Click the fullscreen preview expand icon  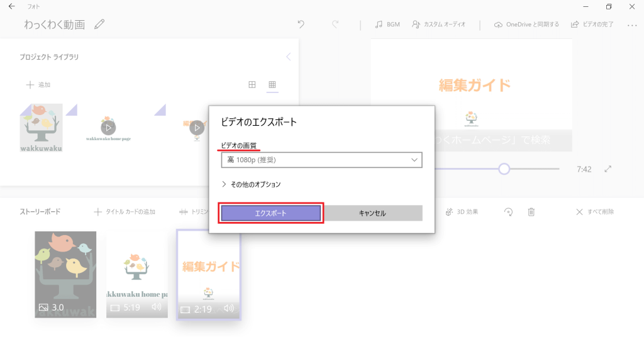(x=608, y=169)
